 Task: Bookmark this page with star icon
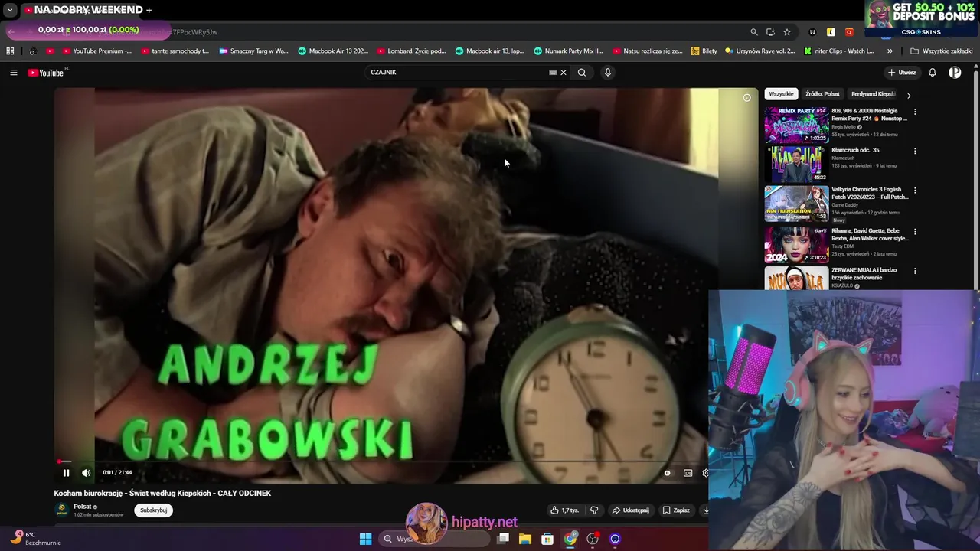click(787, 32)
